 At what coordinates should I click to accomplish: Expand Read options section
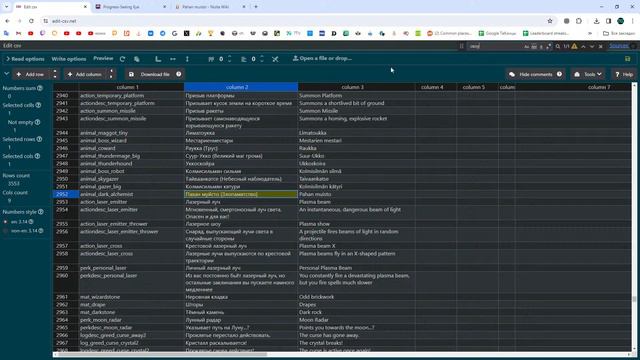point(25,59)
